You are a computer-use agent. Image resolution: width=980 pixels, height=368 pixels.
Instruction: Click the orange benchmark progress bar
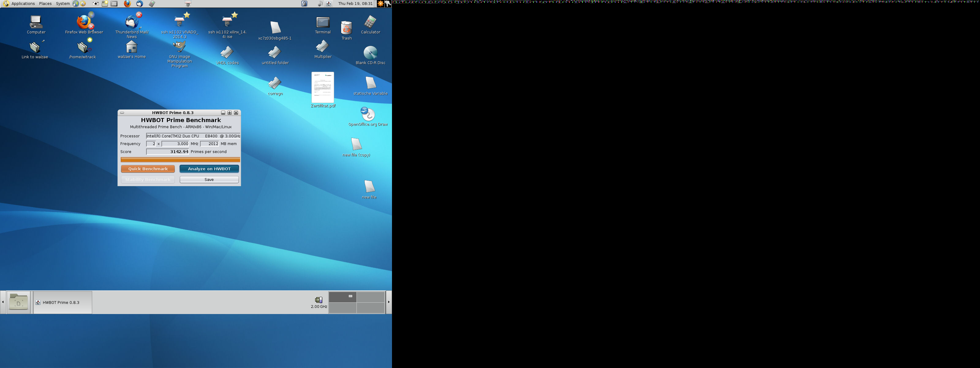[180, 159]
